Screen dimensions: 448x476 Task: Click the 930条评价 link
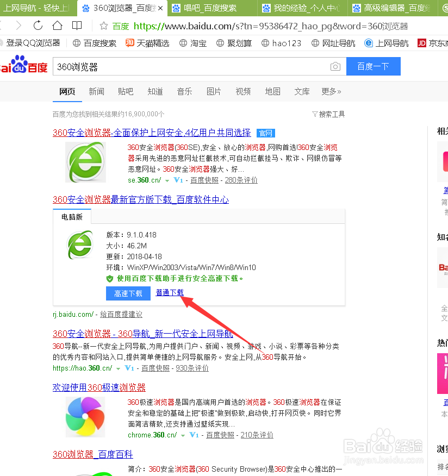pyautogui.click(x=192, y=368)
